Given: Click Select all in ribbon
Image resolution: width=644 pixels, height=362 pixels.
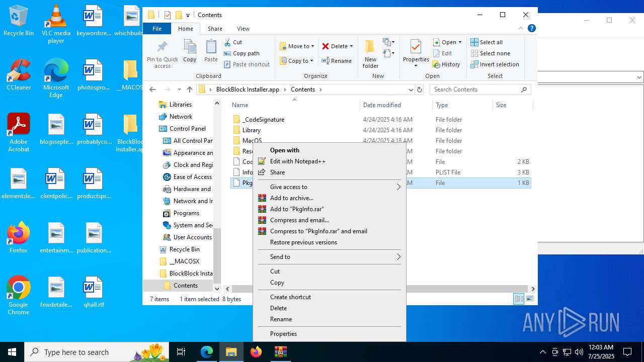Looking at the screenshot, I should pos(487,42).
